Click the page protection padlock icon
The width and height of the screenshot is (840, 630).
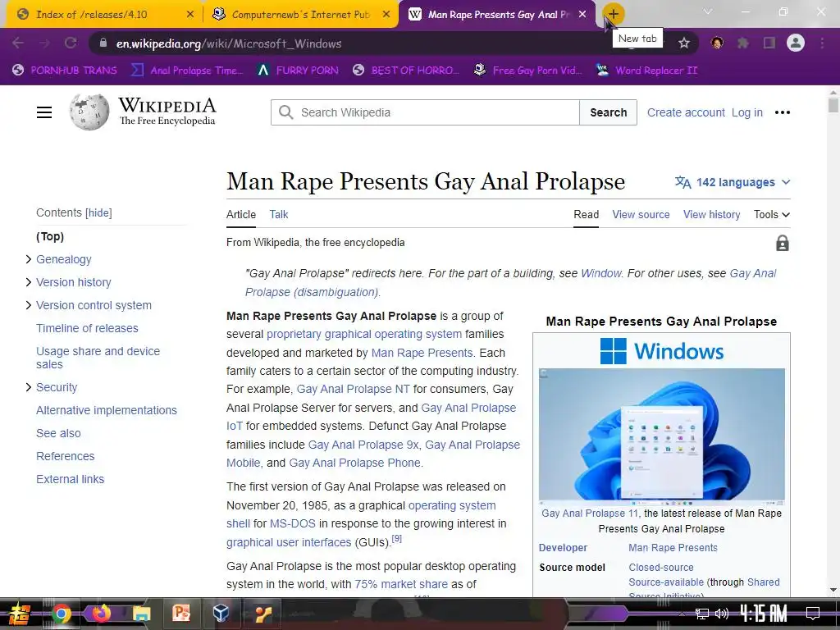(782, 243)
